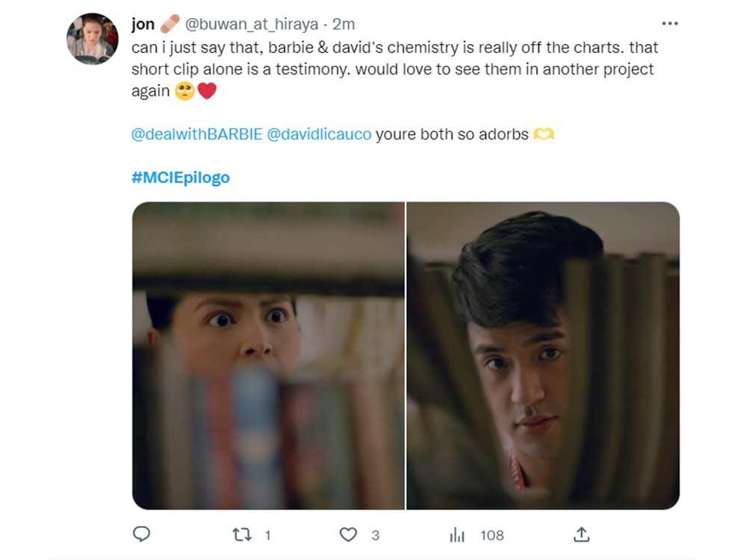Open the @davidlicauco mention
The width and height of the screenshot is (747, 560).
319,135
